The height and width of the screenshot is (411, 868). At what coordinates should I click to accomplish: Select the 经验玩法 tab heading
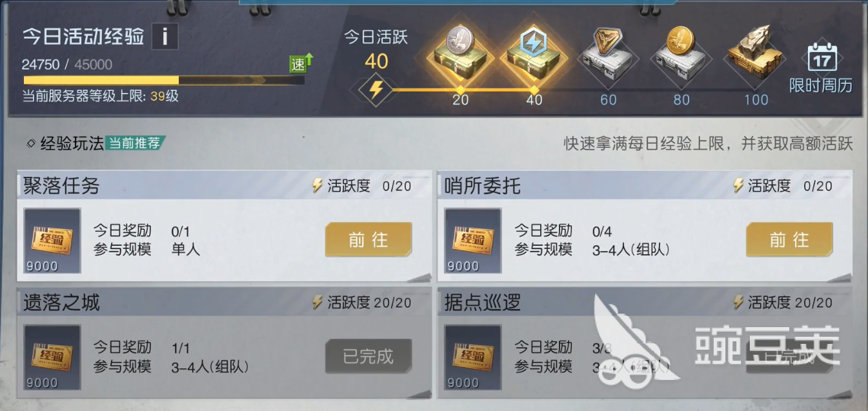pyautogui.click(x=72, y=143)
